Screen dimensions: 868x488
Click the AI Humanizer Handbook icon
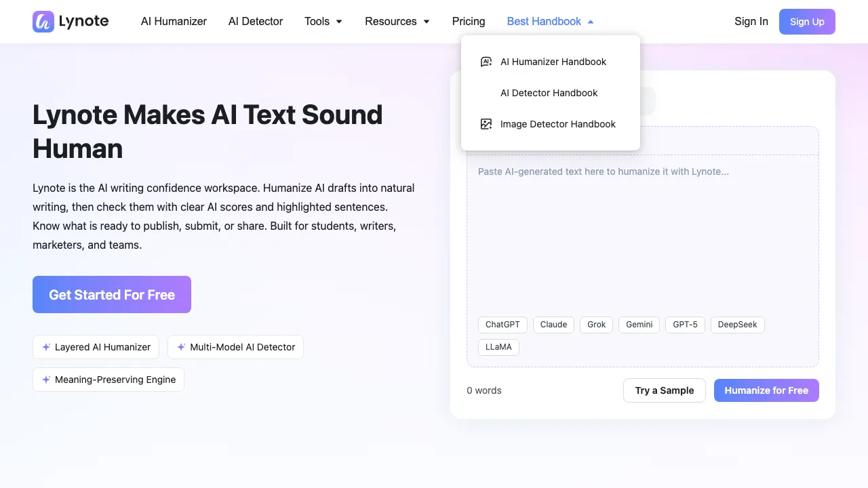click(486, 62)
